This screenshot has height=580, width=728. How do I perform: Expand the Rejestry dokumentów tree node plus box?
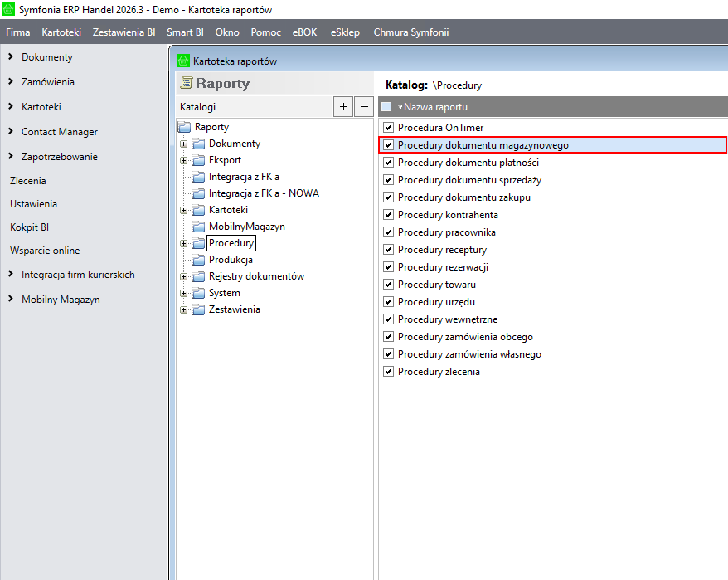(184, 277)
